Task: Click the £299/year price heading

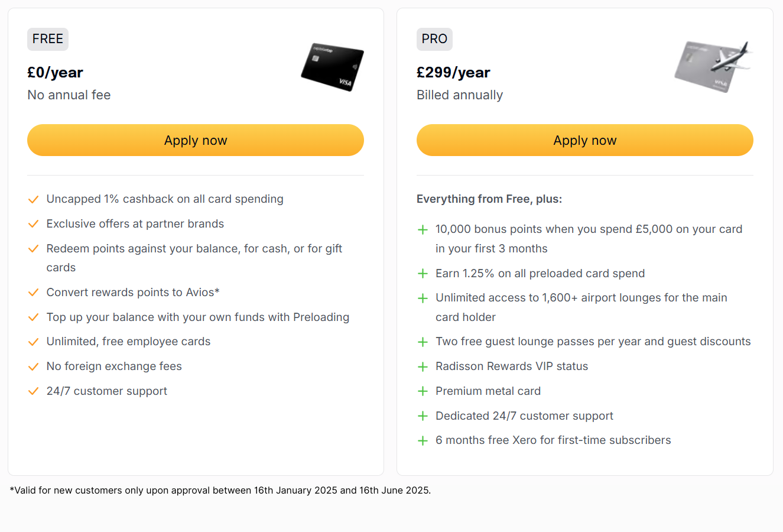Action: pyautogui.click(x=453, y=73)
